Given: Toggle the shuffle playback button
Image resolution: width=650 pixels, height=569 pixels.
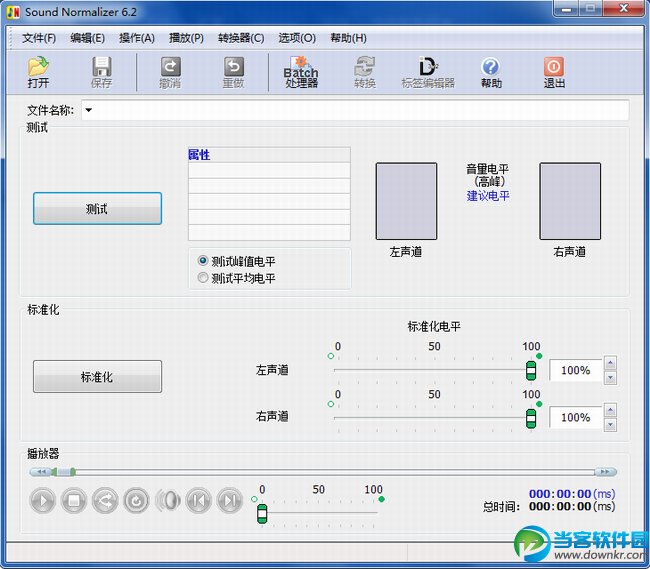Looking at the screenshot, I should (x=105, y=501).
